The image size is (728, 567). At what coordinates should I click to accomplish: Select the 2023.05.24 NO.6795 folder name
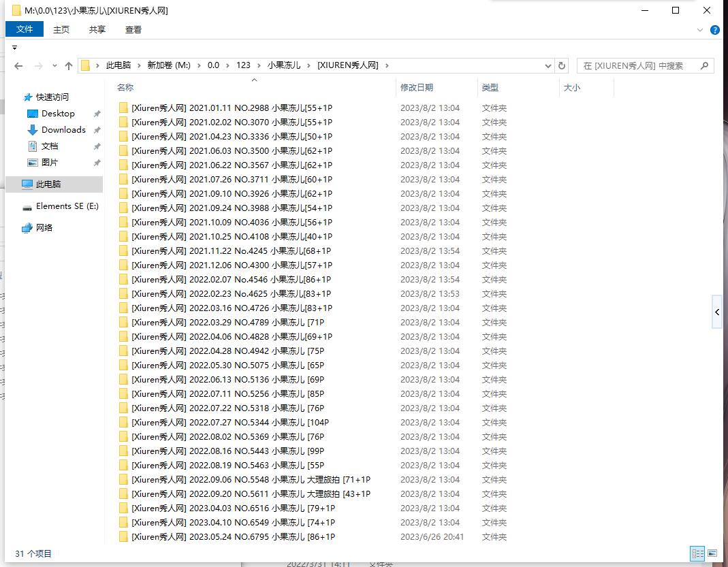point(233,537)
